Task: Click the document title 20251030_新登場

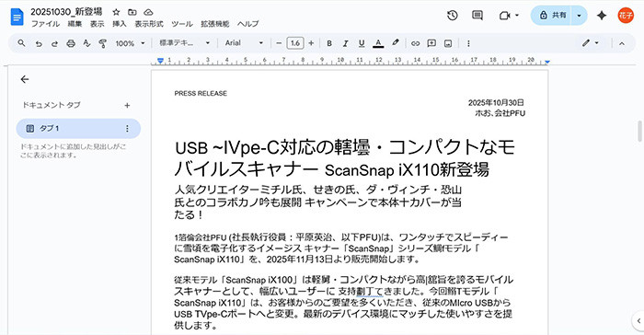Action: 66,12
